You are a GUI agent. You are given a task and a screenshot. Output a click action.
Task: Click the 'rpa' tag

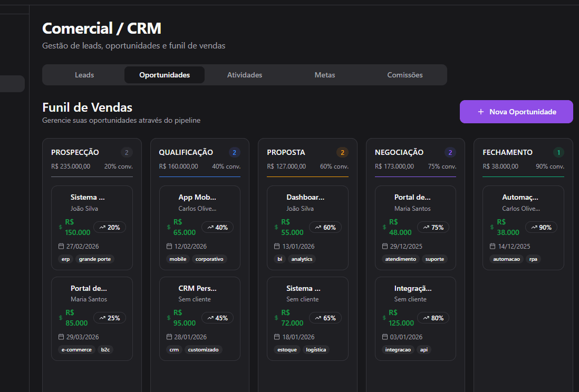(x=533, y=259)
